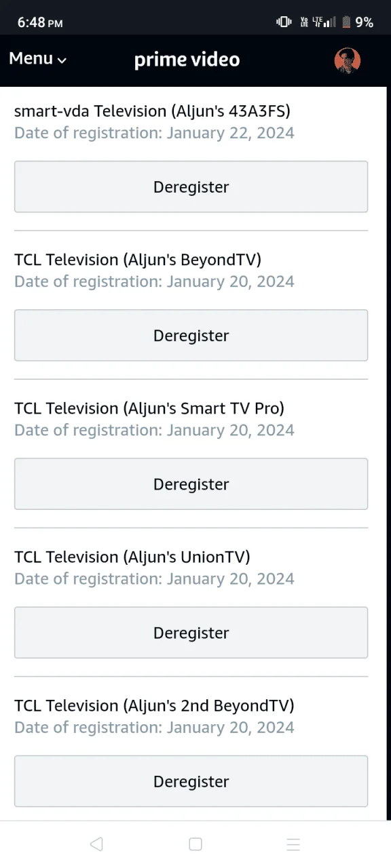Tap the 2nd BeyondTV registration date
This screenshot has height=868, width=391.
(x=154, y=728)
